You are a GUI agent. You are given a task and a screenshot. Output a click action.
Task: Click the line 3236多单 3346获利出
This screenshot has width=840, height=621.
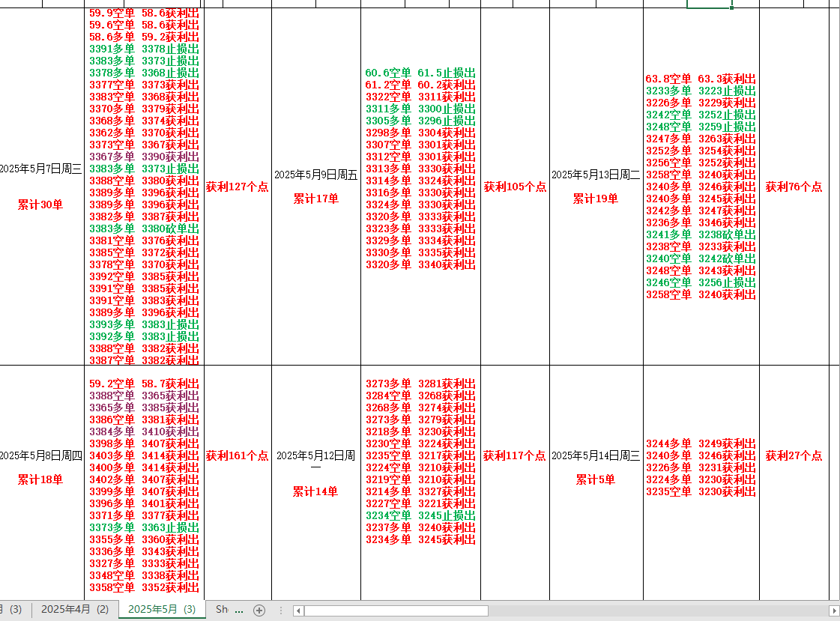[701, 222]
